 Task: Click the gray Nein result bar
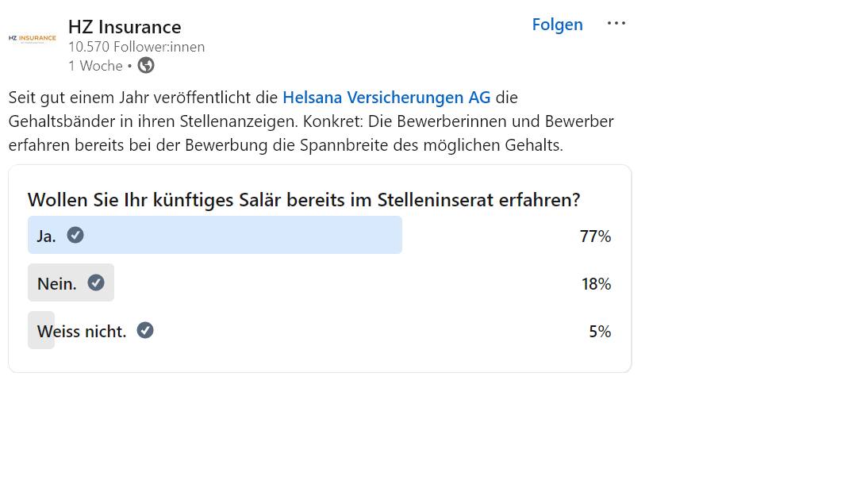point(71,282)
